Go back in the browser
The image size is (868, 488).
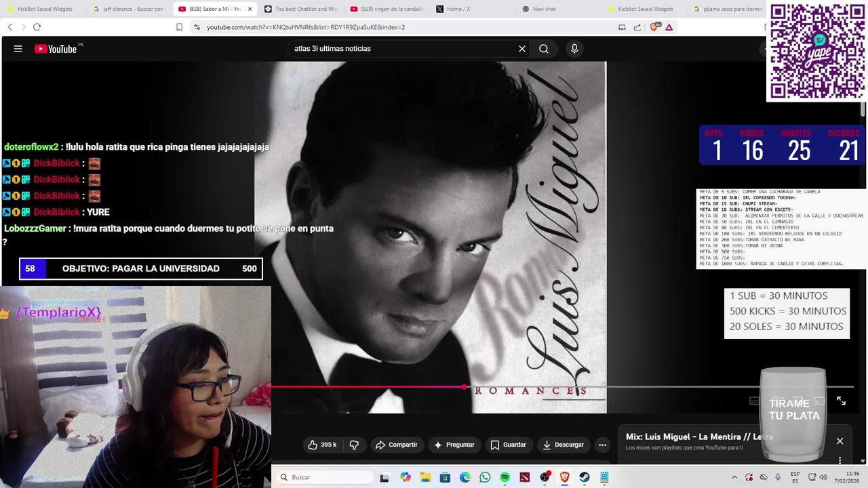point(9,27)
